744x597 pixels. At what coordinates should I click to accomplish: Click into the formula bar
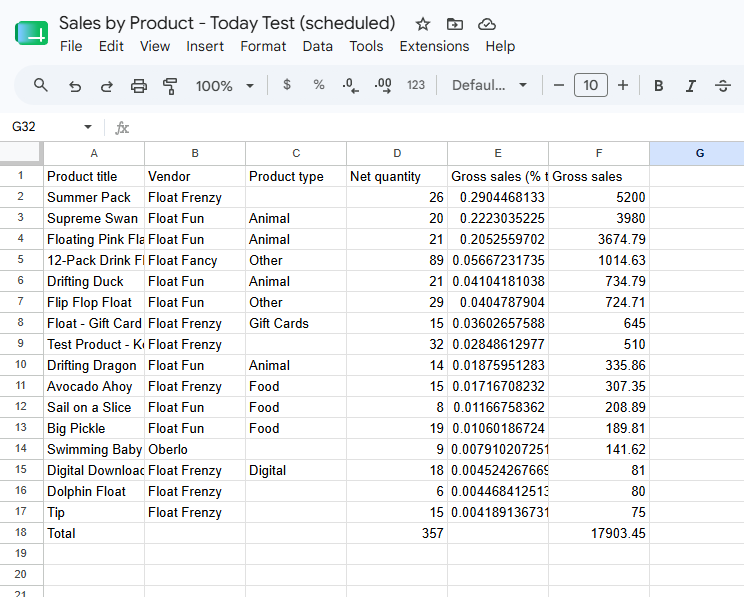click(x=437, y=127)
